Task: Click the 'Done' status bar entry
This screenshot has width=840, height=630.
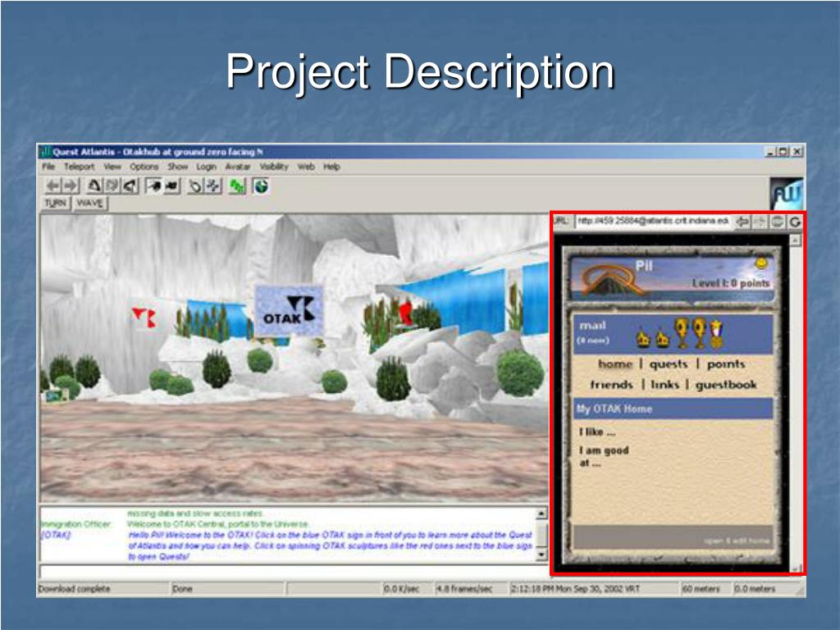Action: (181, 589)
